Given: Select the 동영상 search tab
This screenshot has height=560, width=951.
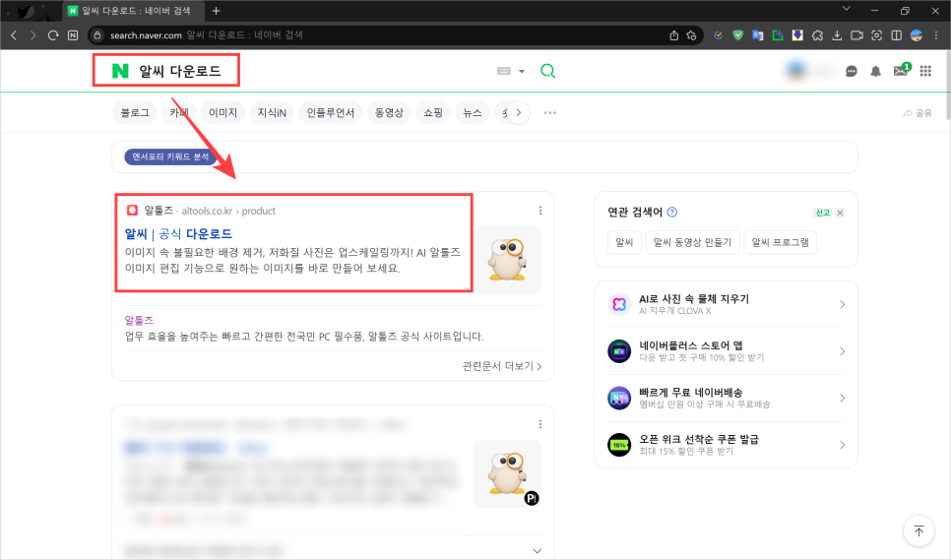Looking at the screenshot, I should pyautogui.click(x=389, y=113).
